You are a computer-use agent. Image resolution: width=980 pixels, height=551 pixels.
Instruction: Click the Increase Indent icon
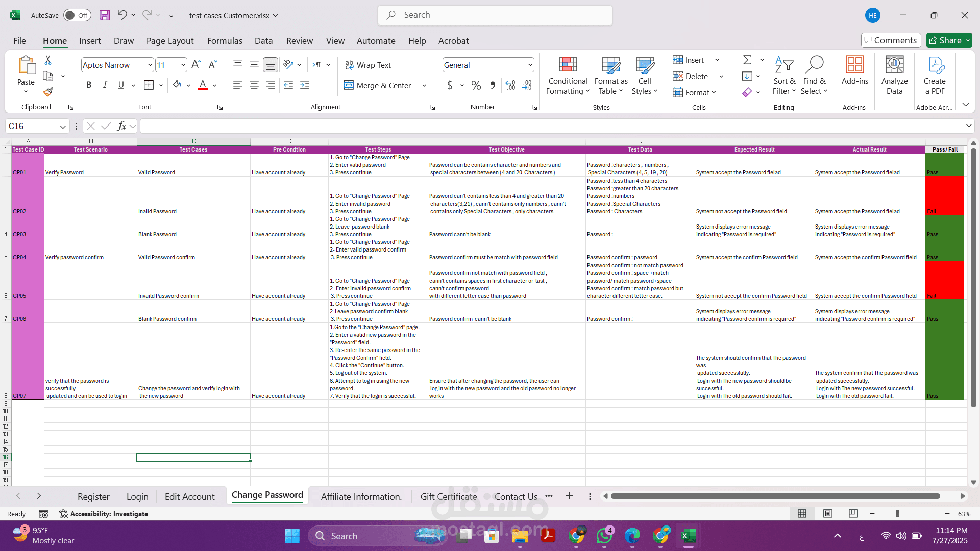point(305,85)
